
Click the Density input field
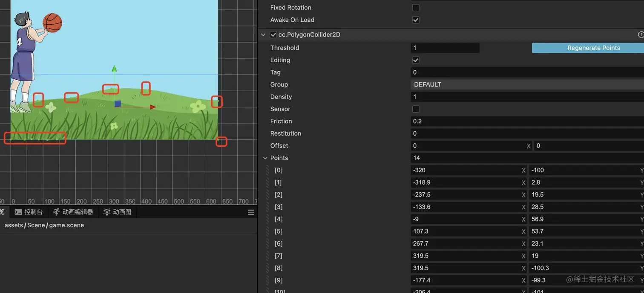(527, 97)
